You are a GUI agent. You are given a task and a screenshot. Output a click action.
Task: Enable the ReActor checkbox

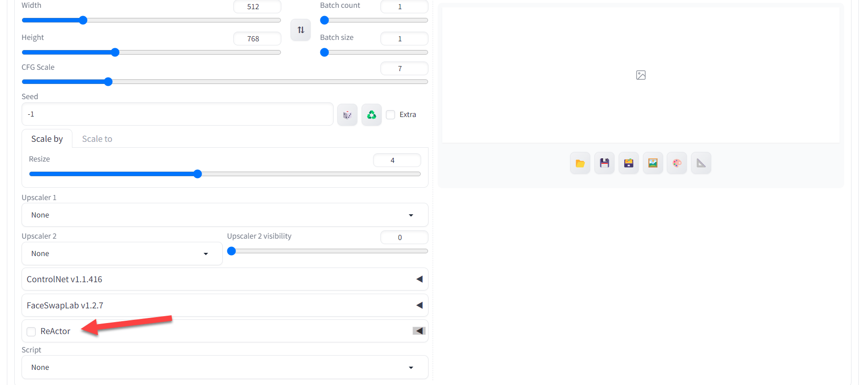point(31,332)
